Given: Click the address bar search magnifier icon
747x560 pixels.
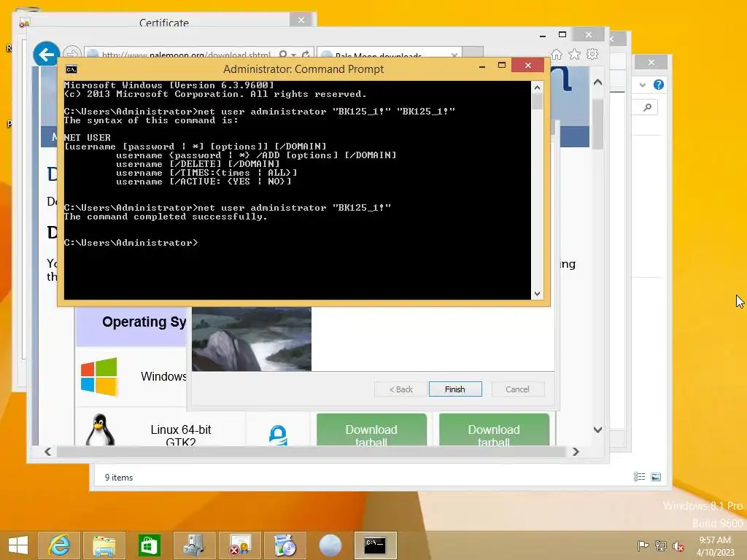Looking at the screenshot, I should tap(283, 54).
